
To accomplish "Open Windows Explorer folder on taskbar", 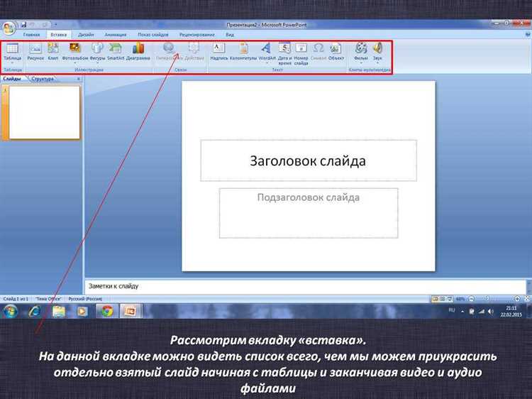I will point(59,311).
